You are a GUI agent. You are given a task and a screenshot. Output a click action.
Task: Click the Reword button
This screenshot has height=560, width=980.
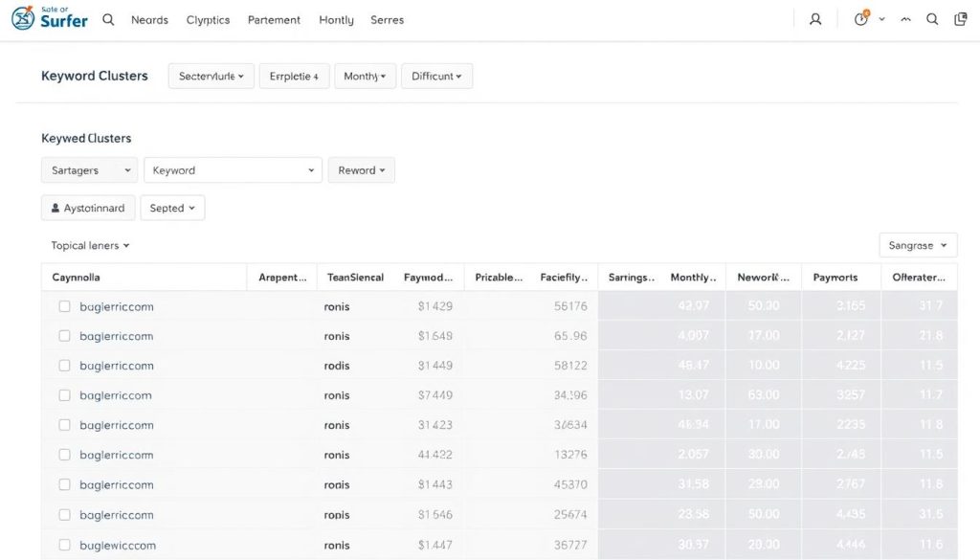[x=361, y=169]
